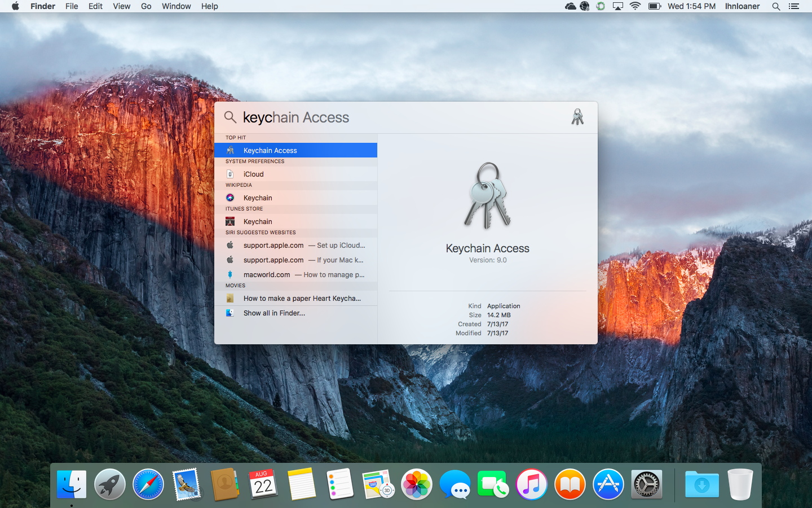
Task: Open Notes from the Dock
Action: coord(302,484)
